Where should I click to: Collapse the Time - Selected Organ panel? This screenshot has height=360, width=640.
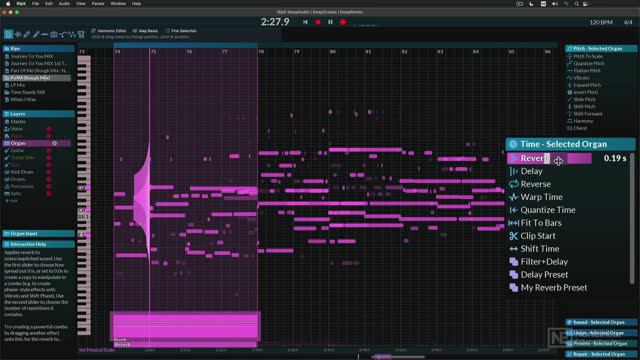tap(571, 144)
